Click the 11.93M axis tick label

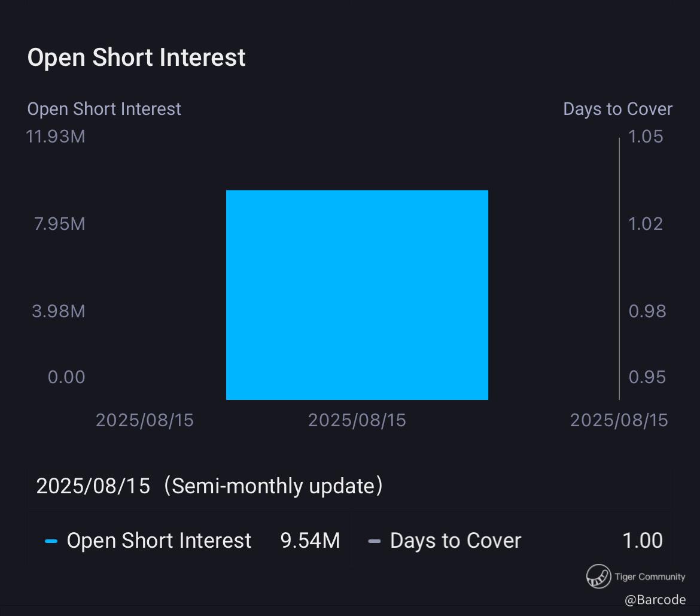click(56, 136)
